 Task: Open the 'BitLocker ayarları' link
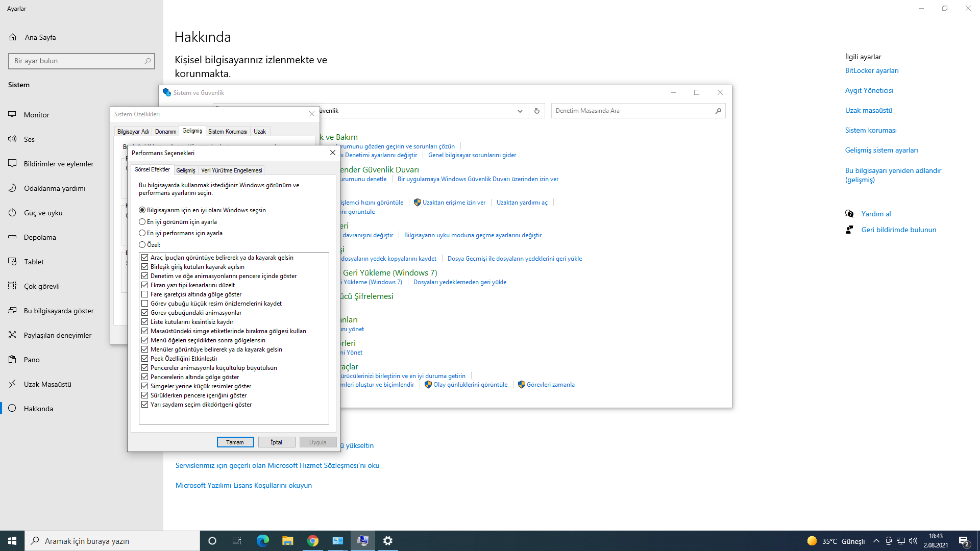[871, 71]
